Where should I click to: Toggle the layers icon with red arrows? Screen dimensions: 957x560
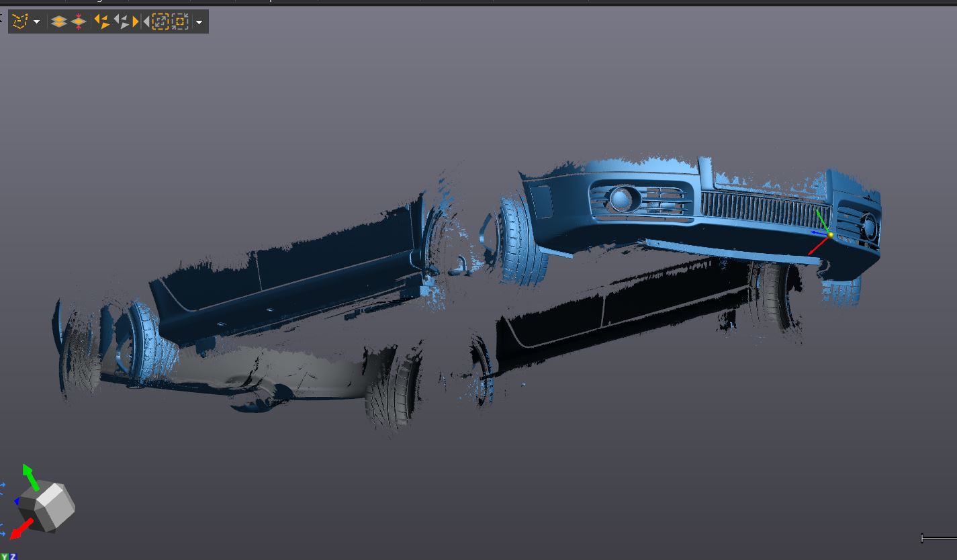click(x=79, y=21)
